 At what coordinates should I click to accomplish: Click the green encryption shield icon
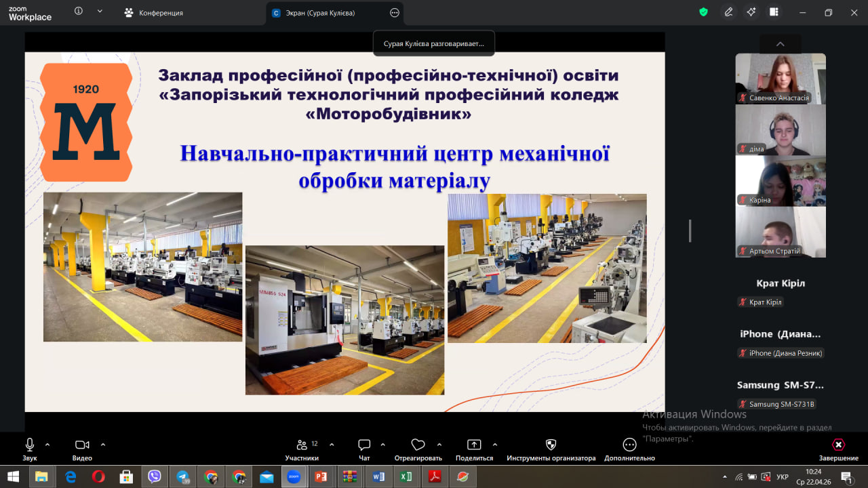pyautogui.click(x=703, y=12)
